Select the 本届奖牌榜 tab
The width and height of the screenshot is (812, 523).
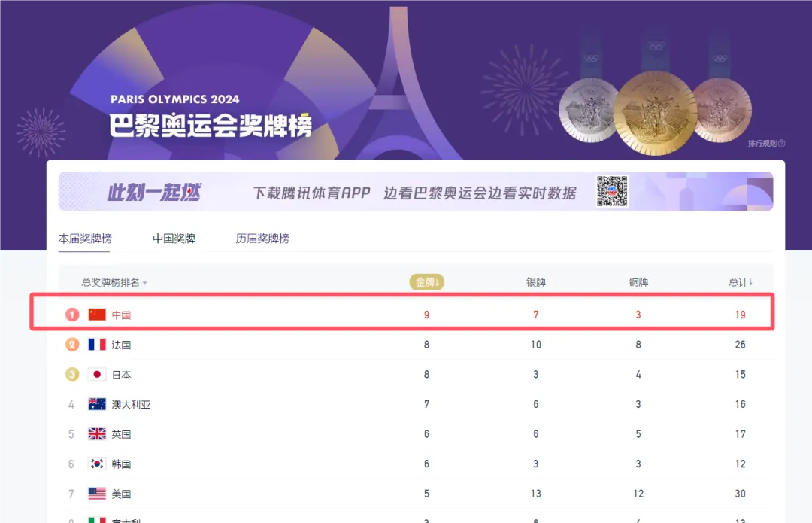point(85,239)
